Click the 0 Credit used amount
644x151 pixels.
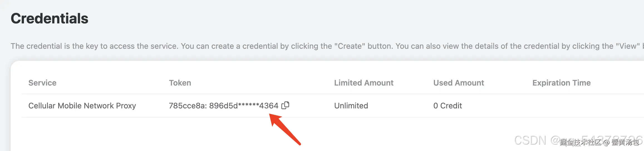click(447, 106)
